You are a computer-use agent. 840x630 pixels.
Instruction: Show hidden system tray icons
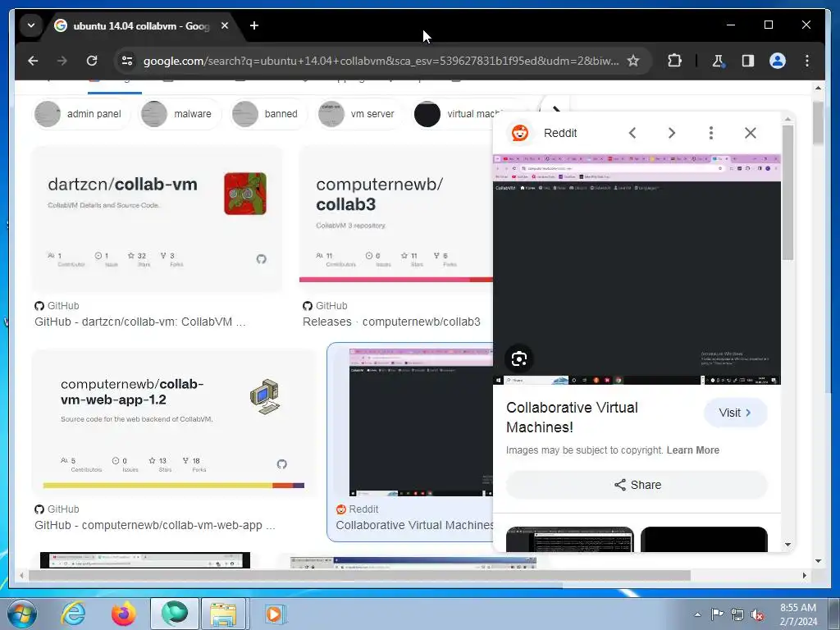pyautogui.click(x=697, y=614)
